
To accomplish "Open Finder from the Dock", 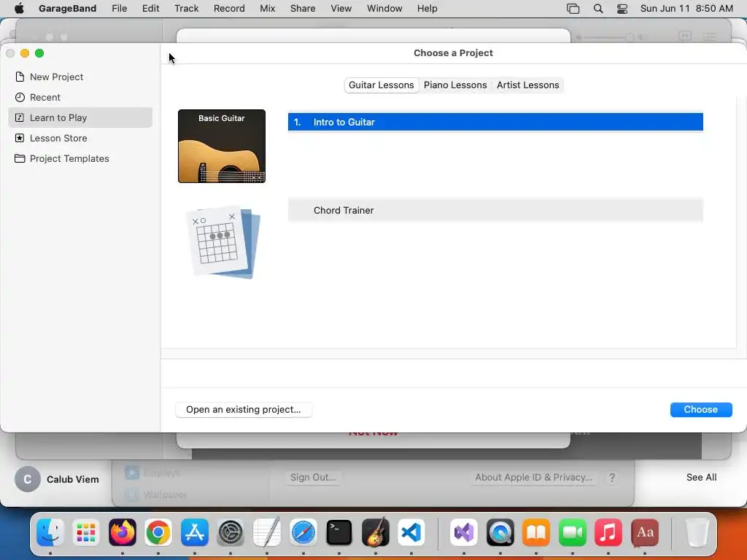I will (x=50, y=532).
